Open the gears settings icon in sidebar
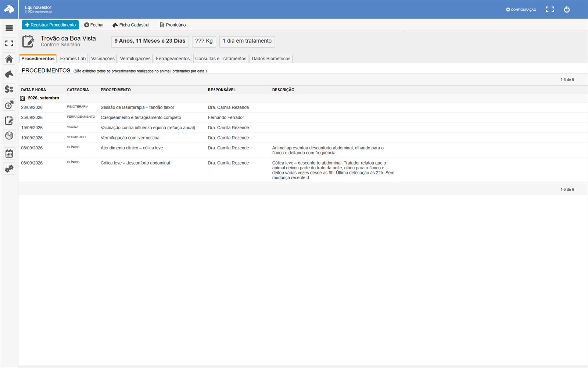Viewport: 588px width, 368px height. point(9,169)
